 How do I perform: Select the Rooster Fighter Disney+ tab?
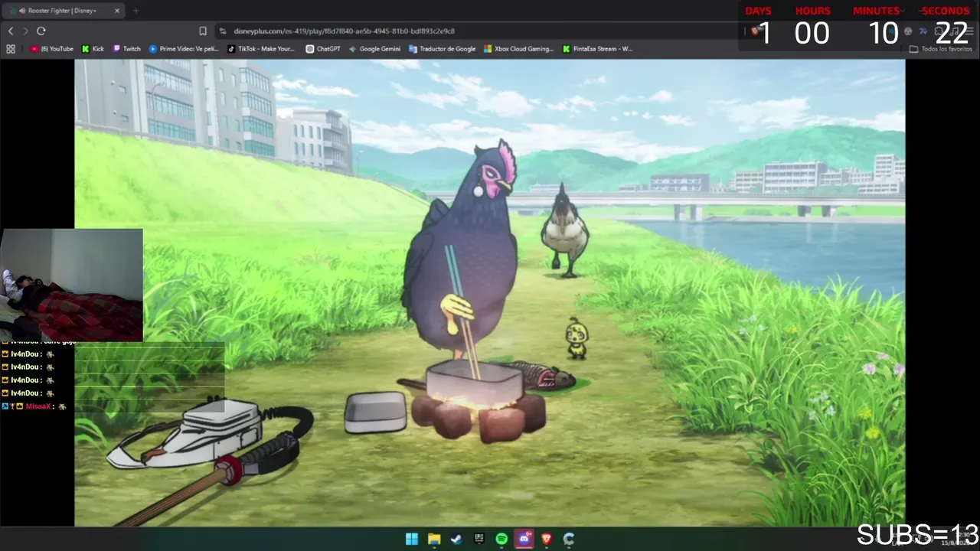coord(63,11)
